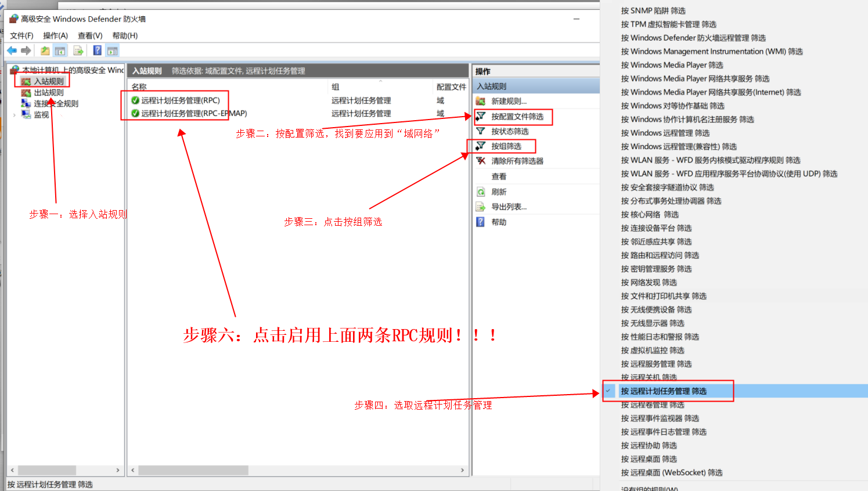The image size is (868, 491).
Task: Click the green check icon of 远程计划任务管理(RPC)
Action: click(135, 100)
